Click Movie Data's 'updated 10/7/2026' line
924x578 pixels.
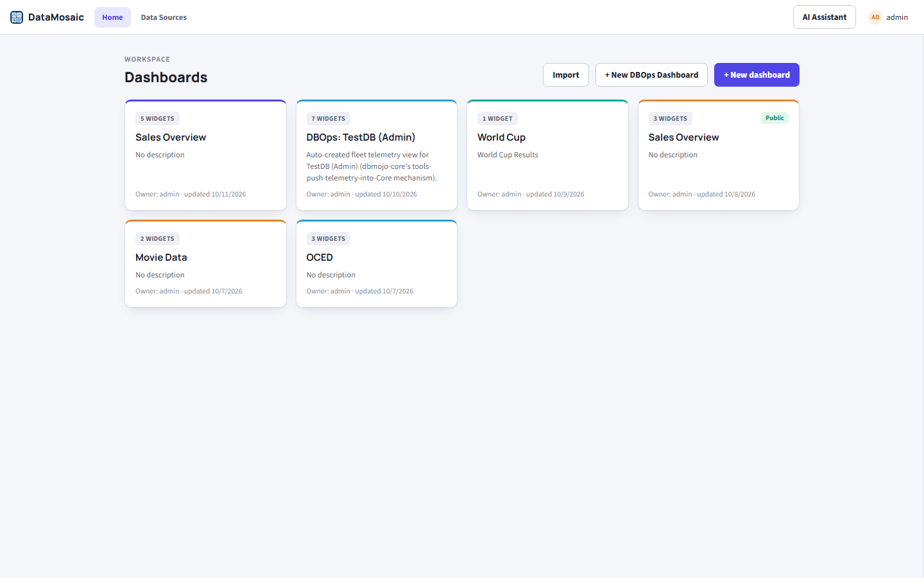coord(189,291)
